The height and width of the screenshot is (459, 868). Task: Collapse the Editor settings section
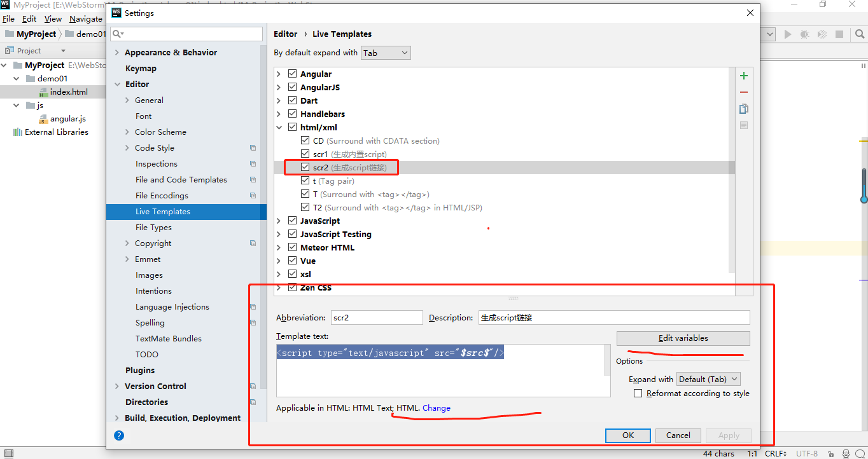[x=117, y=85]
